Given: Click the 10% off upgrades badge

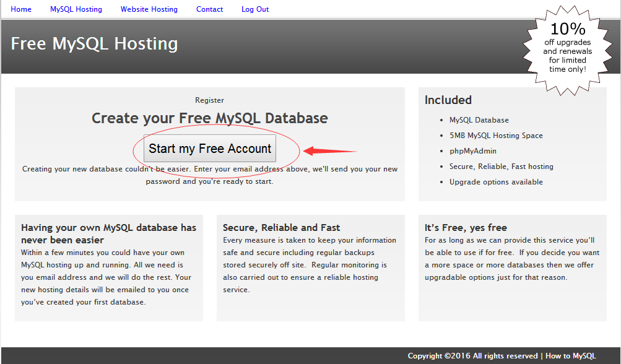Looking at the screenshot, I should pos(568,50).
